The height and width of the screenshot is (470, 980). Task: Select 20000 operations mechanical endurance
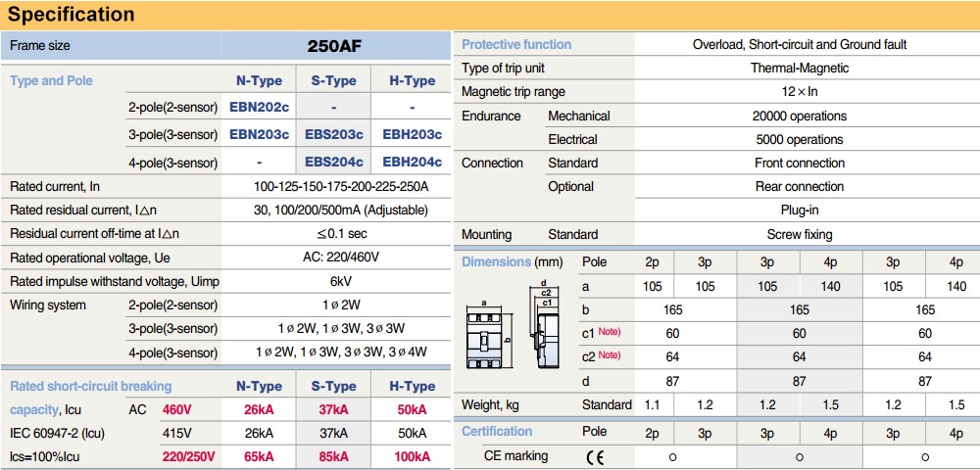click(x=800, y=117)
